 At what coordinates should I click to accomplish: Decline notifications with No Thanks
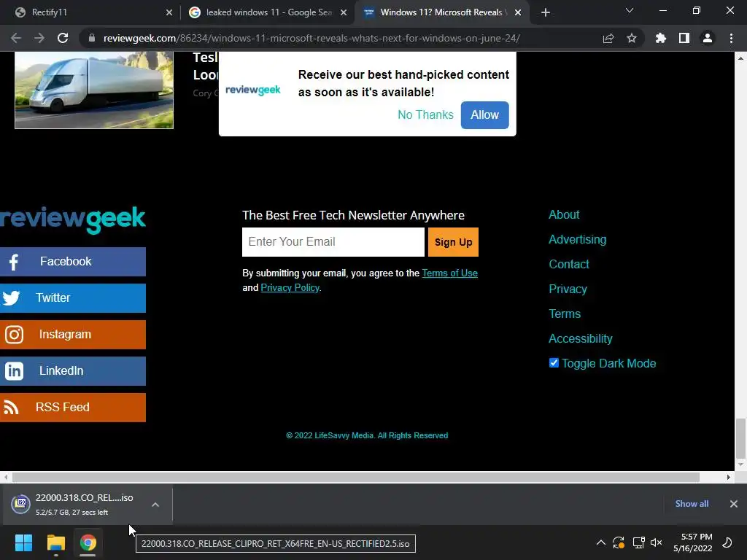tap(425, 114)
